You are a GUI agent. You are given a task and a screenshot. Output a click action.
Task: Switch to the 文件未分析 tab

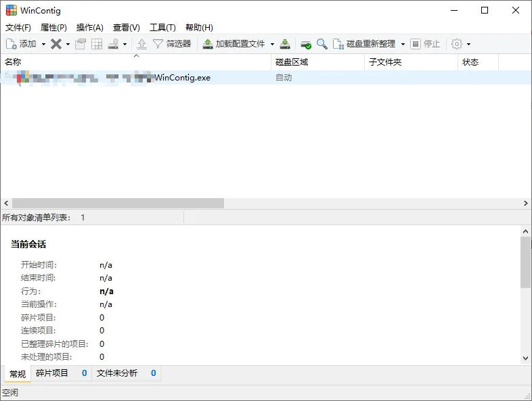[117, 373]
